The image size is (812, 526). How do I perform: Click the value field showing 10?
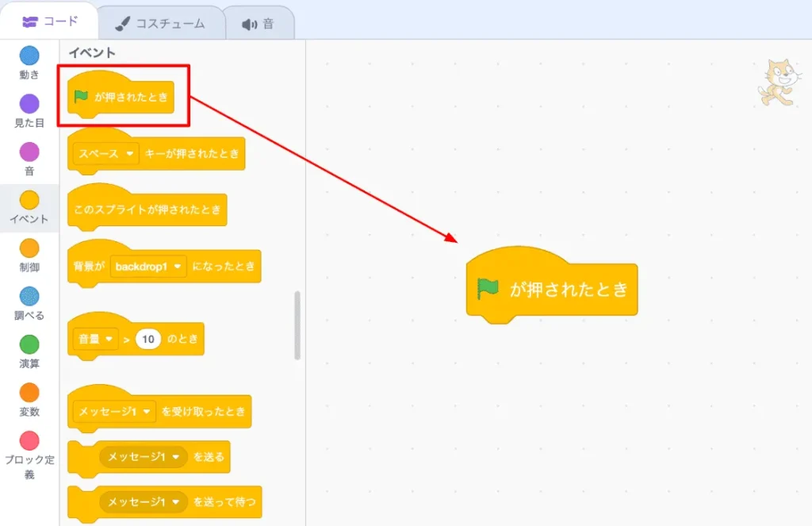(x=148, y=339)
